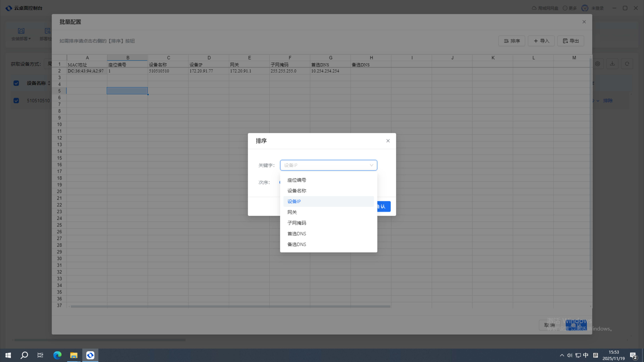Uncheck the 510510510 device row checkbox
Viewport: 644px width, 362px height.
[16, 101]
